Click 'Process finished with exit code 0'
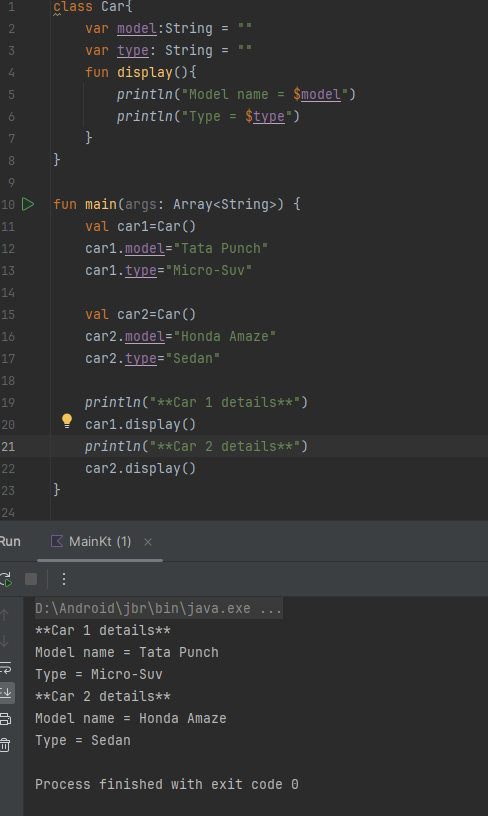 click(167, 784)
